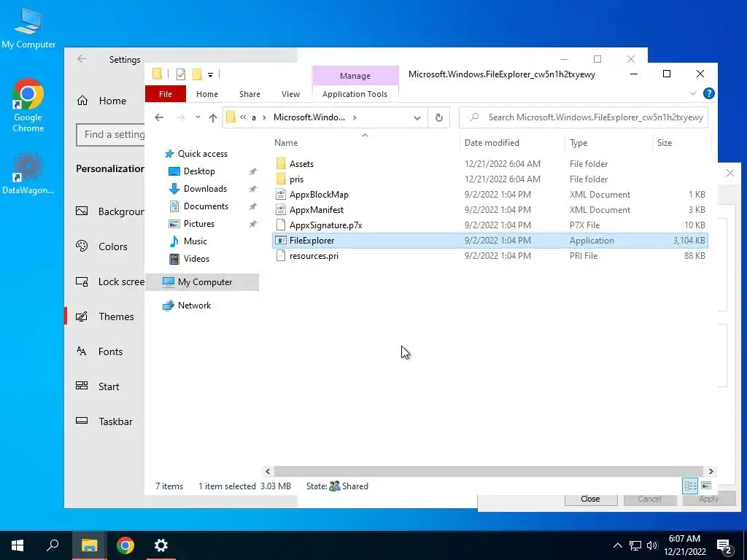
Task: Go back in Settings window
Action: point(82,58)
